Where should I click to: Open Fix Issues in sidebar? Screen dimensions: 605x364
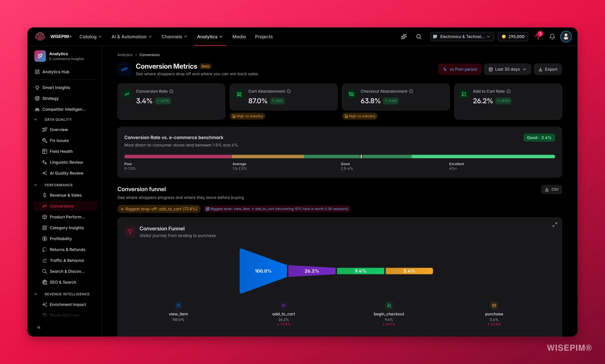pos(65,141)
